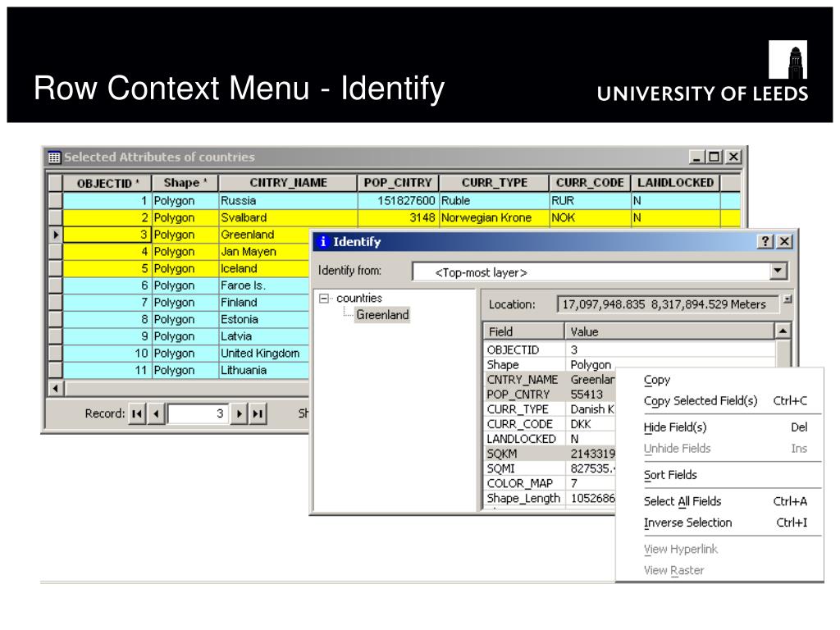Click the Value header in Identify
840x630 pixels.
[669, 331]
